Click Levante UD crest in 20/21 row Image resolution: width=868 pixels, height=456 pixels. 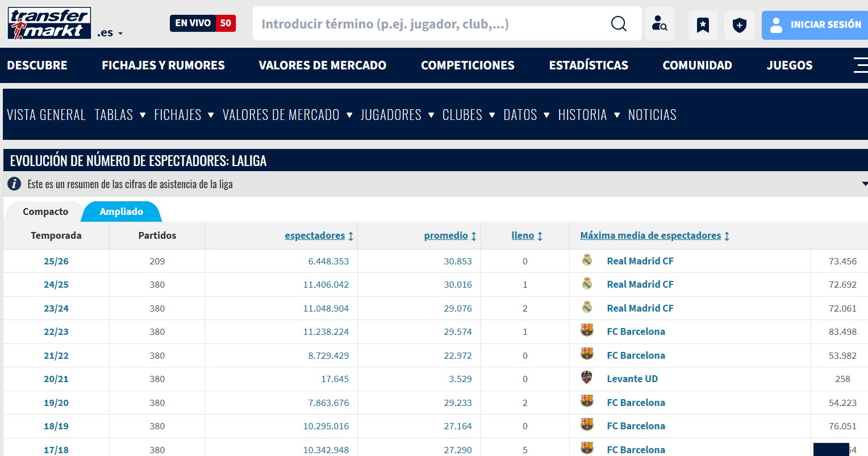[x=587, y=378]
